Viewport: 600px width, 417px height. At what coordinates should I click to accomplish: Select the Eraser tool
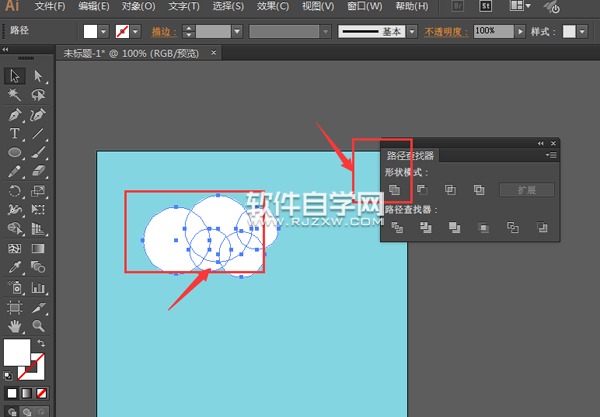click(38, 171)
